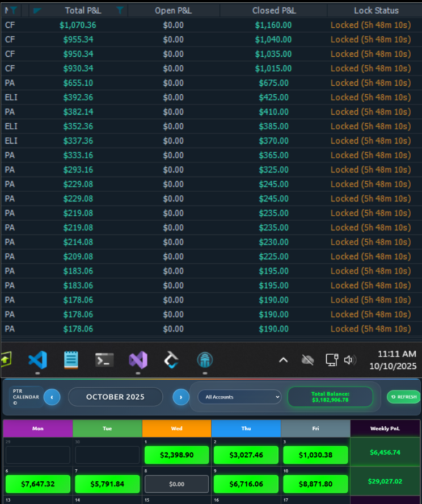The height and width of the screenshot is (504, 422).
Task: Open the round blue dome app icon
Action: coord(205,360)
